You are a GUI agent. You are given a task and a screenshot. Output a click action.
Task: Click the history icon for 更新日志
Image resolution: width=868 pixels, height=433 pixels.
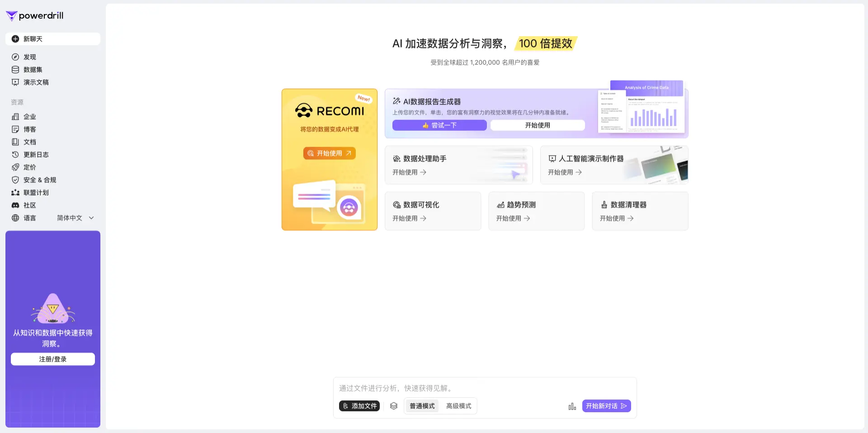point(15,155)
